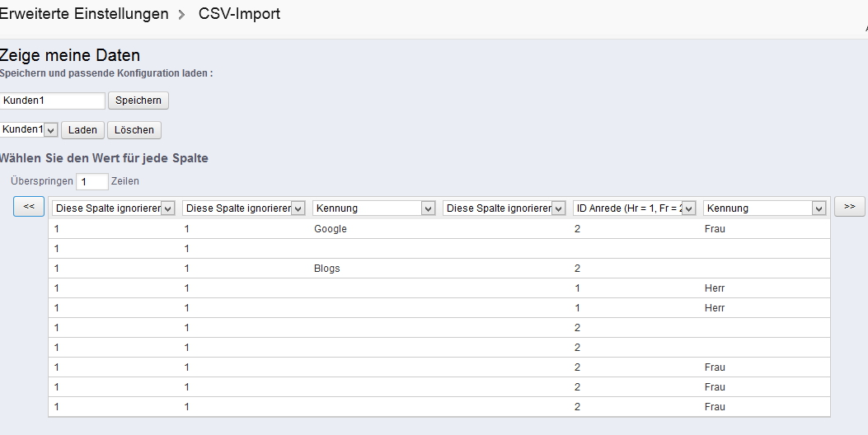Click the Löschen button
The width and height of the screenshot is (868, 435).
134,130
